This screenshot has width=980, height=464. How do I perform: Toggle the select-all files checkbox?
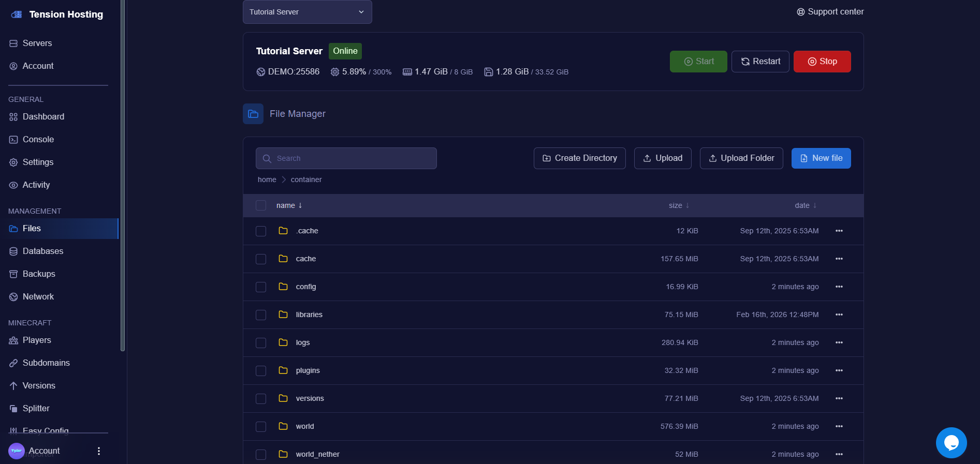261,206
